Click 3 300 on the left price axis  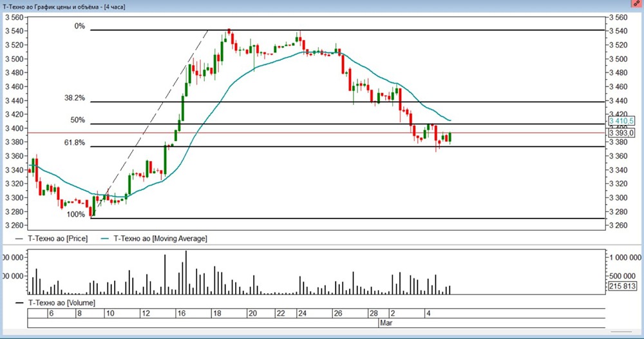point(14,198)
